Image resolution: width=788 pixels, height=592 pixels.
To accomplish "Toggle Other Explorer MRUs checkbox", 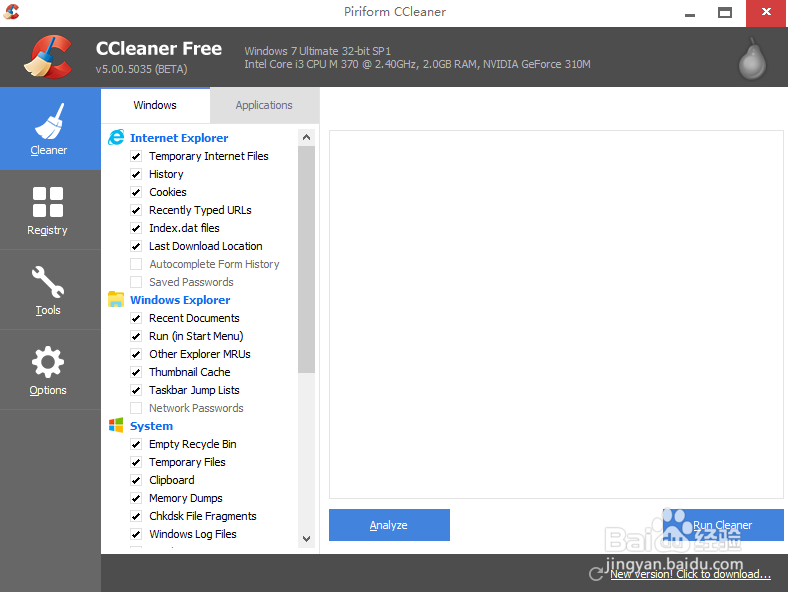I will [136, 354].
